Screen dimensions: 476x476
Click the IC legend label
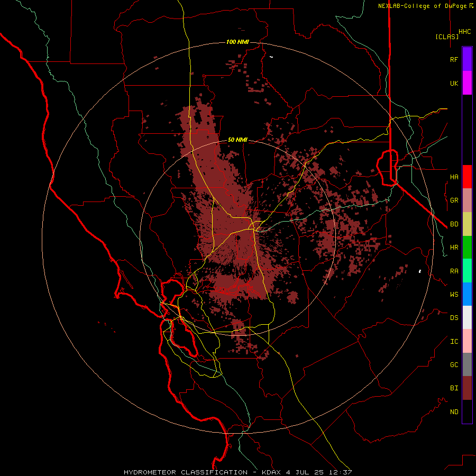coord(454,342)
